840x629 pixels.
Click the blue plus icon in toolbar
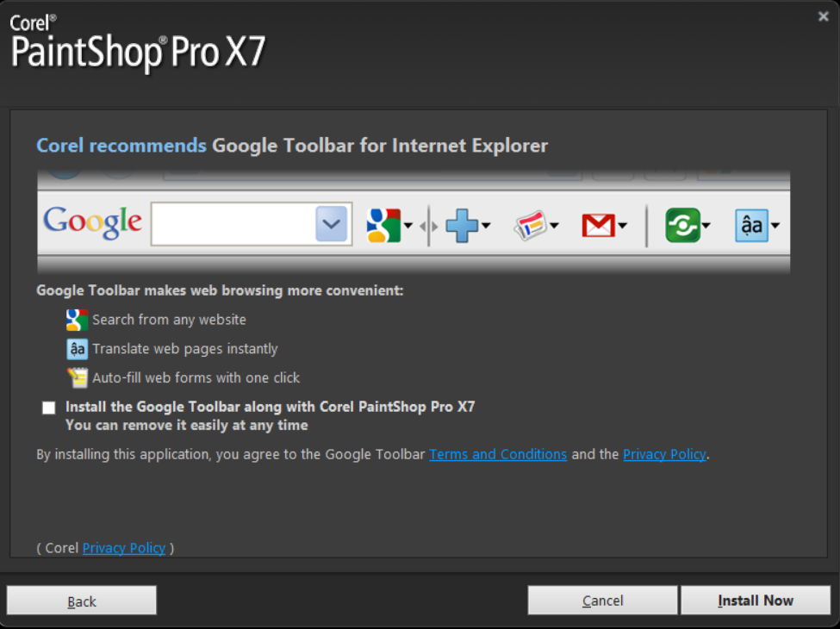461,226
